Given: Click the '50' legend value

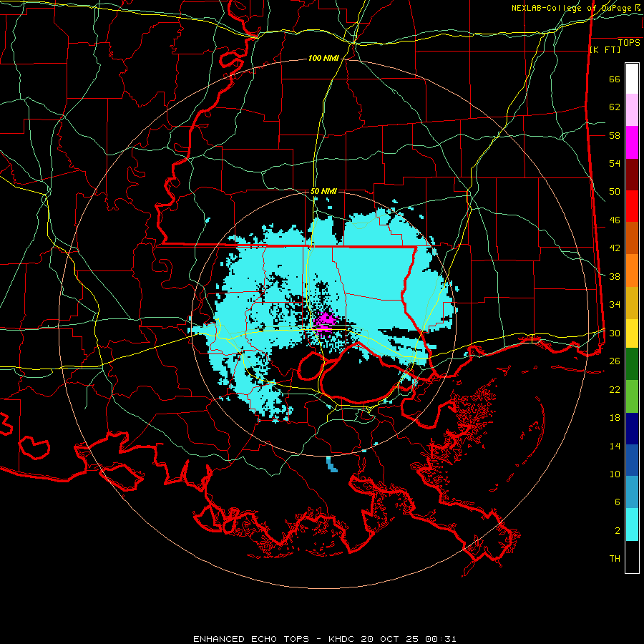Looking at the screenshot, I should pos(615,191).
